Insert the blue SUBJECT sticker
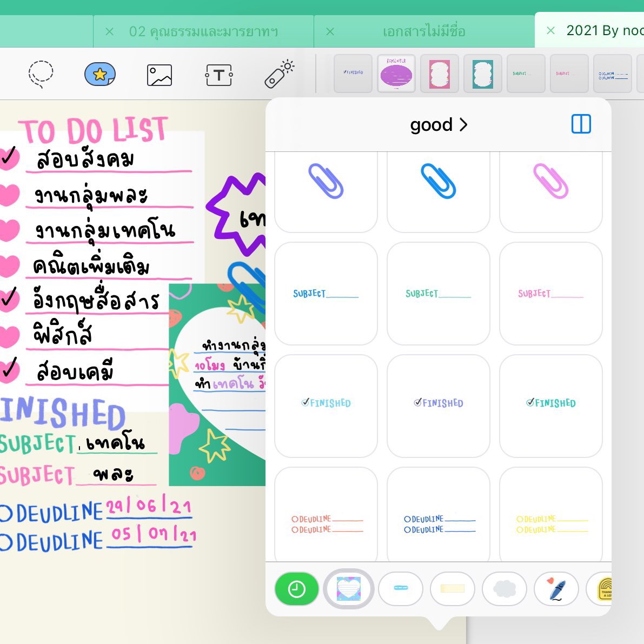This screenshot has width=644, height=644. [326, 294]
